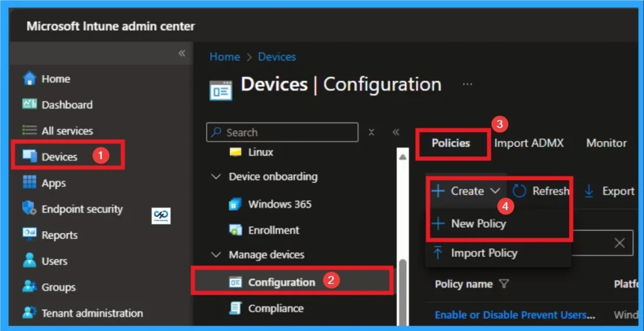Click the Home house icon in sidebar
Viewport: 644px width, 331px height.
coord(30,79)
